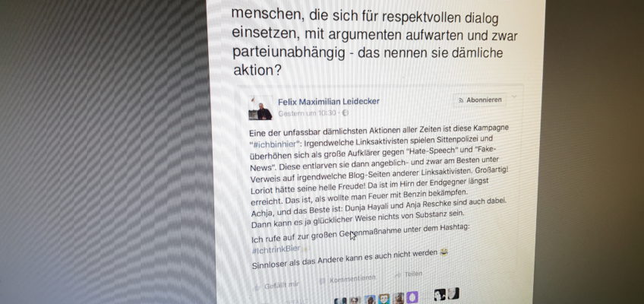644x304 pixels.
Task: Click the laughing emoji at post end
Action: (x=444, y=252)
